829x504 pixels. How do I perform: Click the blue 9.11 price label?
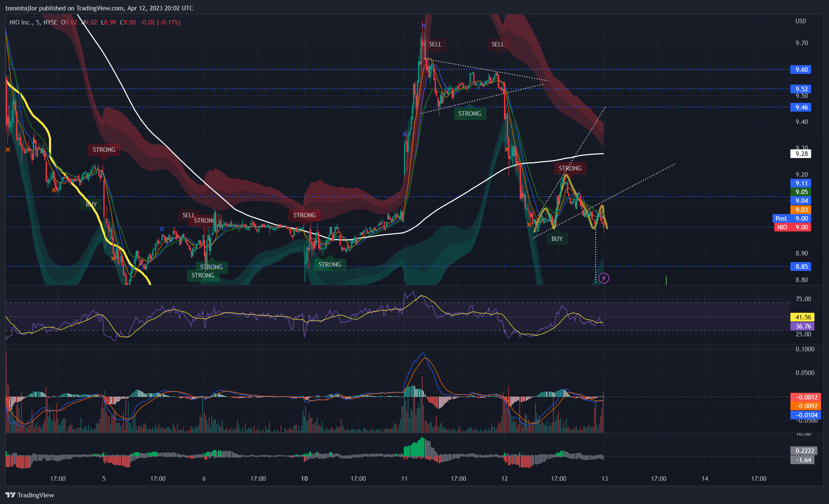[801, 183]
